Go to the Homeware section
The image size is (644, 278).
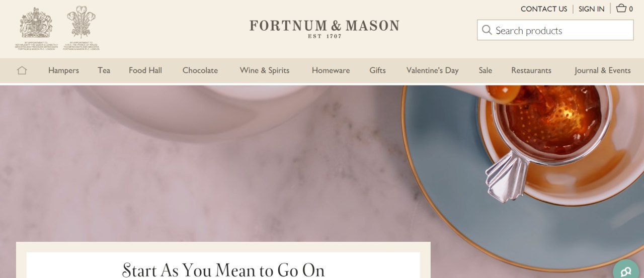tap(331, 70)
